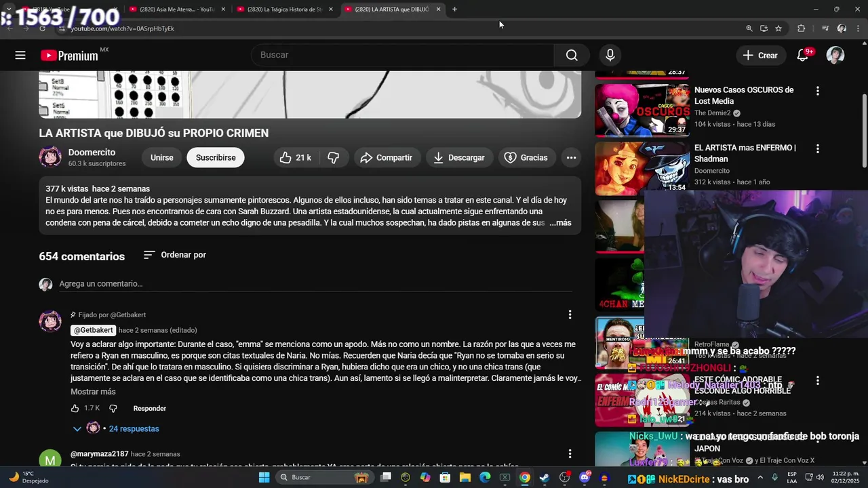868x488 pixels.
Task: Click the taskbar Buscar search box
Action: [324, 477]
